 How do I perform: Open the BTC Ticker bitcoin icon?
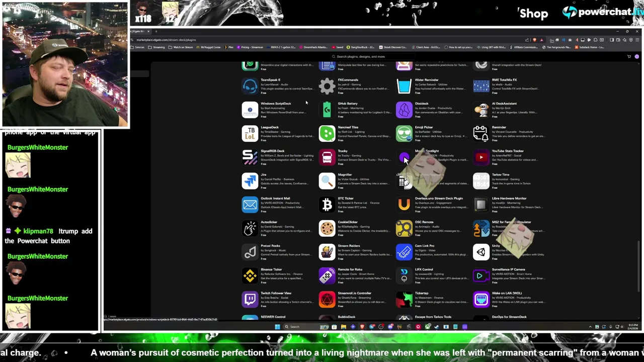click(327, 205)
